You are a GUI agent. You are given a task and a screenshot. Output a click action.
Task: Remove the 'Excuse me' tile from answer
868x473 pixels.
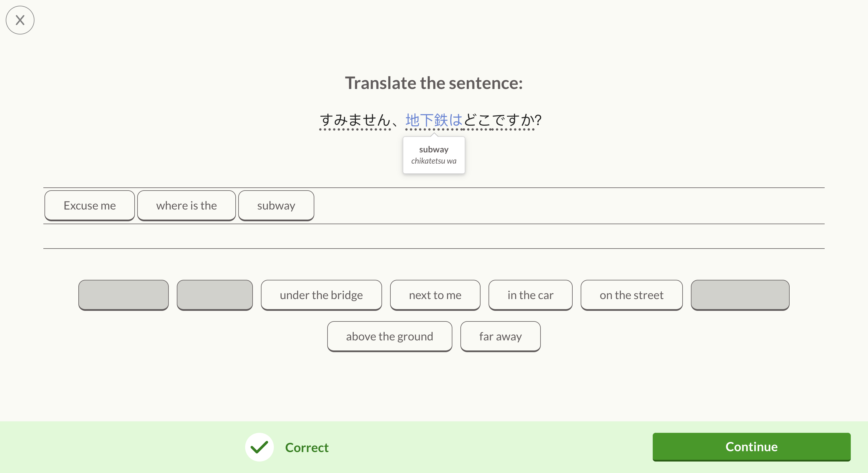pos(90,206)
